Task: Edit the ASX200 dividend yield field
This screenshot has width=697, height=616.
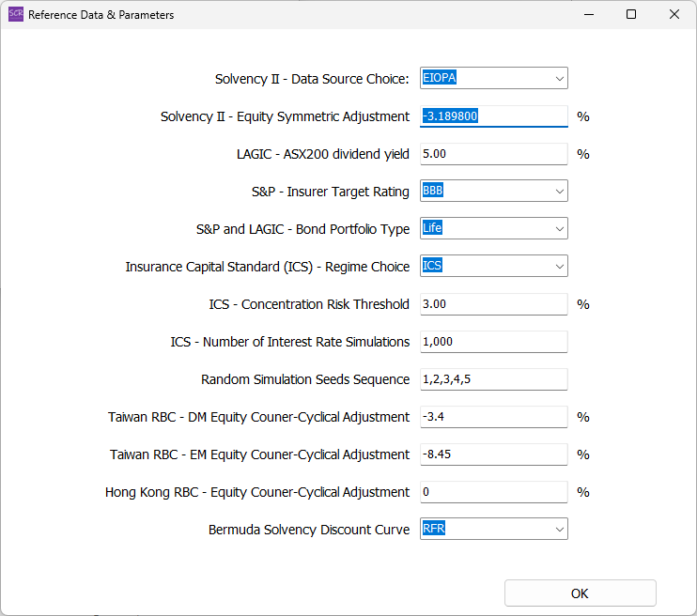Action: [x=494, y=154]
